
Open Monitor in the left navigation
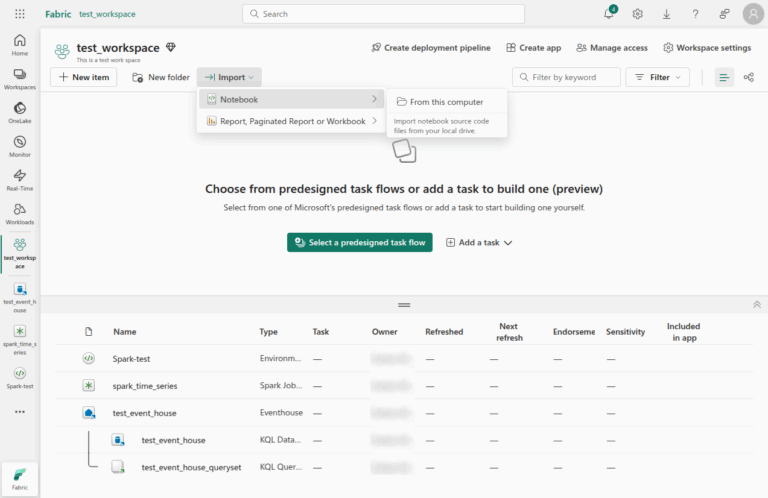pos(20,145)
